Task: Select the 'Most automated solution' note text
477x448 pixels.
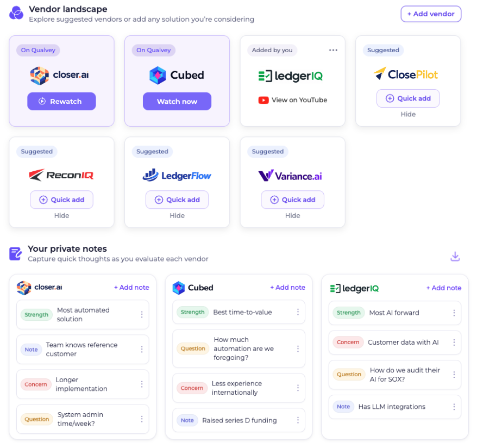Action: pyautogui.click(x=83, y=314)
